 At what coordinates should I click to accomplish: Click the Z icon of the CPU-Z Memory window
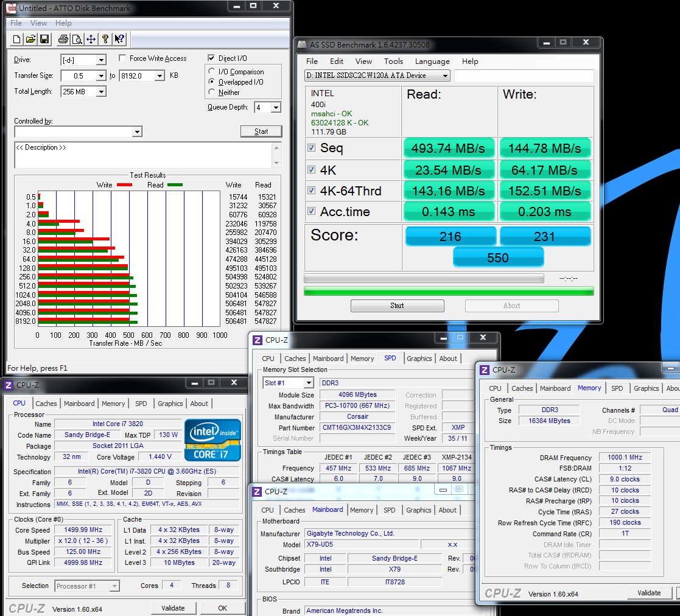(x=485, y=369)
